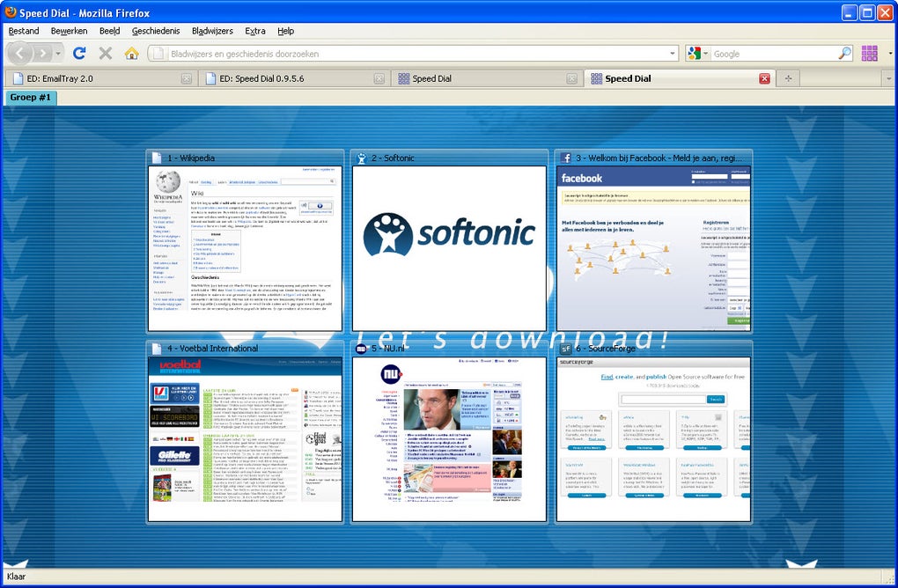Type in the Google search box
898x588 pixels.
pos(774,54)
